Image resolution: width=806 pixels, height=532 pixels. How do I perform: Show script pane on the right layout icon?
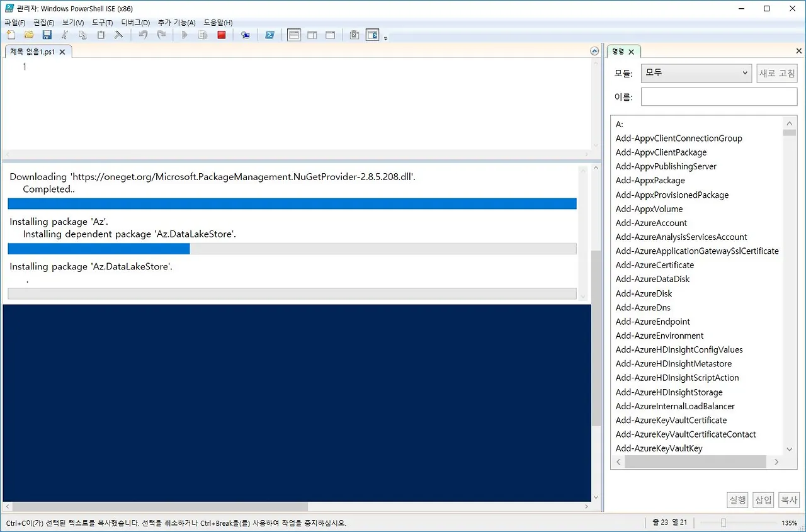(x=312, y=35)
